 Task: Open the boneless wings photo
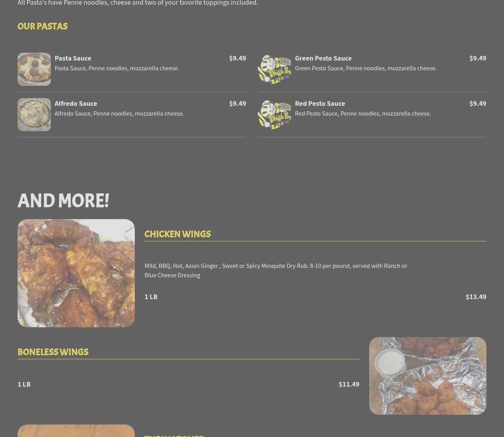pos(428,376)
